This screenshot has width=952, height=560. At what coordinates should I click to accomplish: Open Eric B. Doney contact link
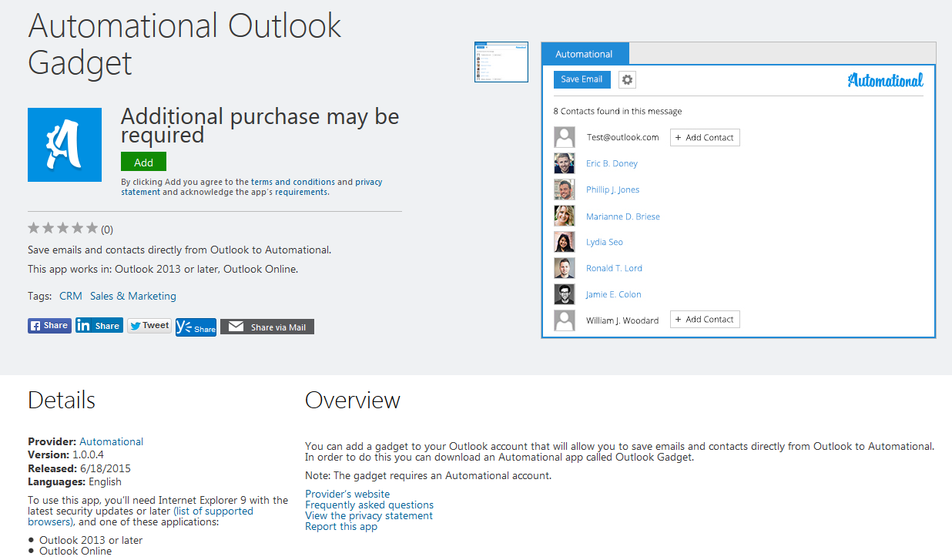coord(612,163)
